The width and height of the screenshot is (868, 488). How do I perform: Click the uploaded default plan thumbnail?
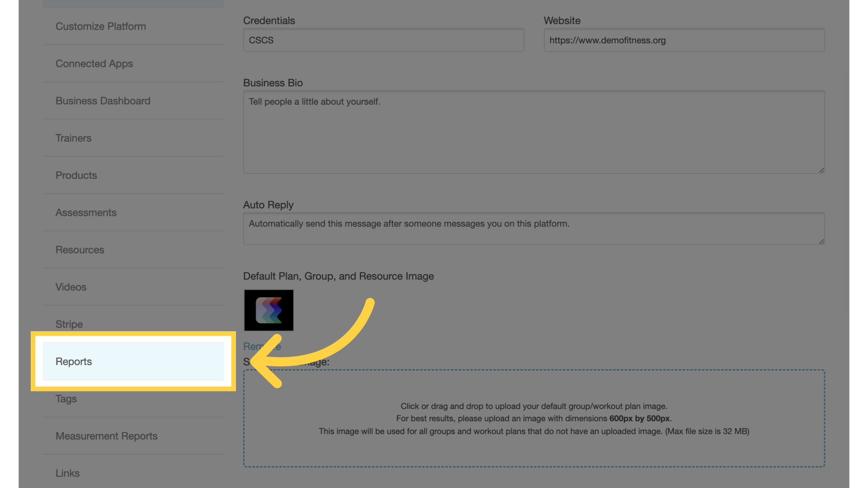(x=269, y=310)
